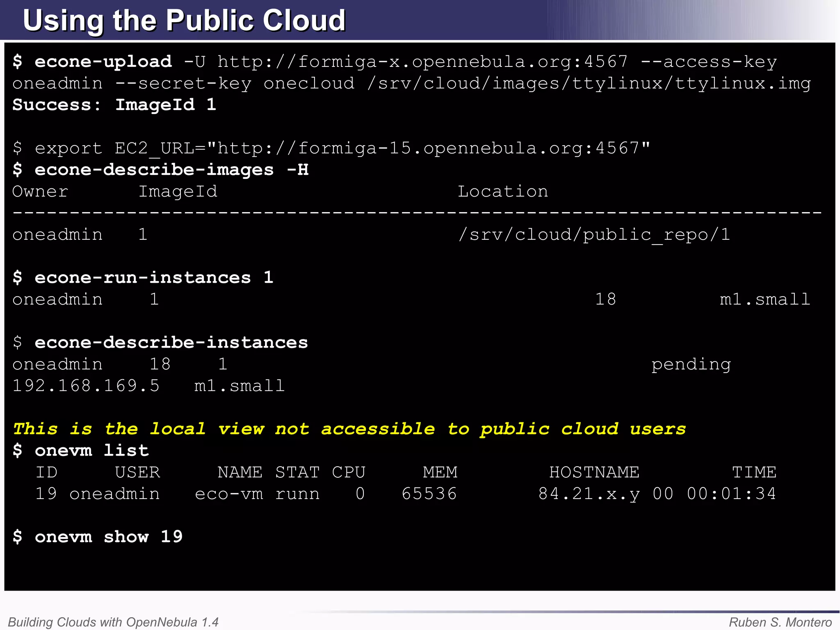Click the URL 'http://formiga-x.opennebula.org:4567'
840x630 pixels.
(x=422, y=62)
